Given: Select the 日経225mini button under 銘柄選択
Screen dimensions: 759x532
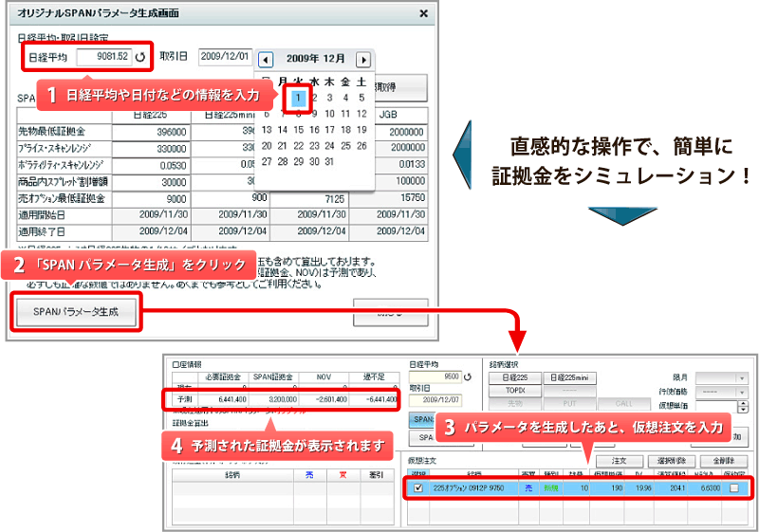Looking at the screenshot, I should pyautogui.click(x=569, y=377).
